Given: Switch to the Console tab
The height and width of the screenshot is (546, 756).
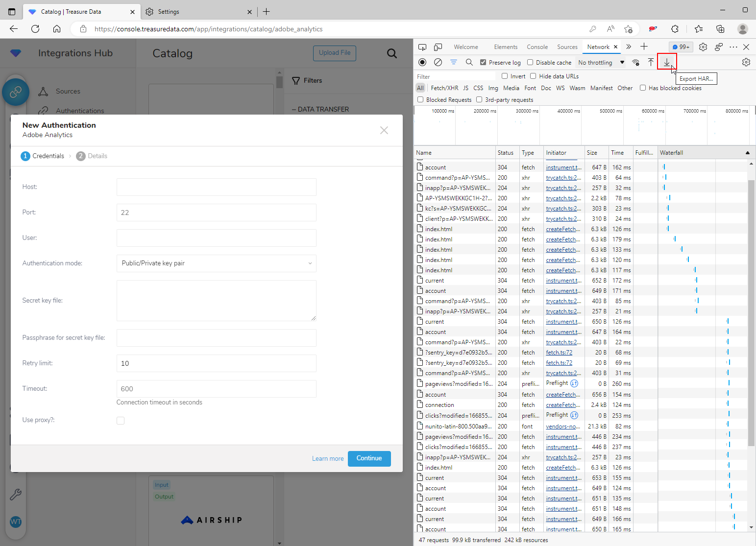Looking at the screenshot, I should tap(537, 47).
